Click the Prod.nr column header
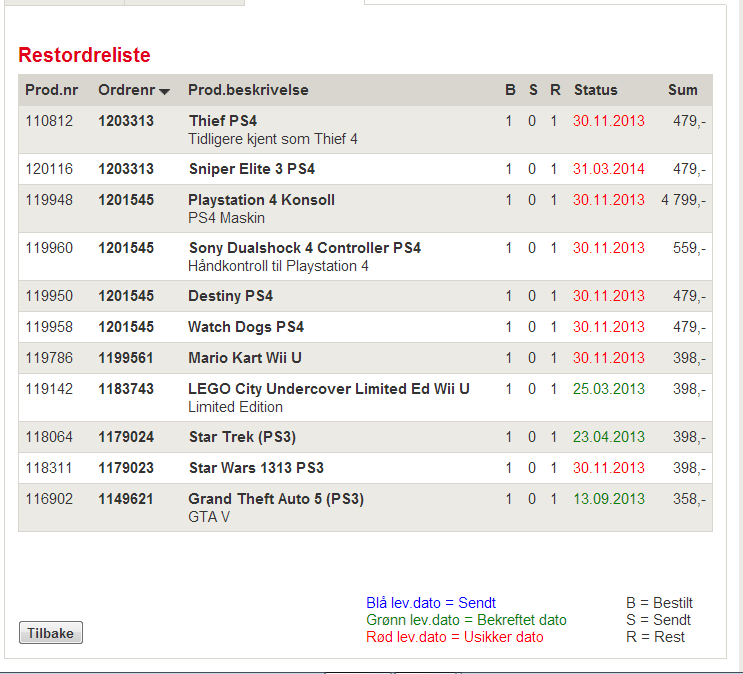 tap(52, 90)
